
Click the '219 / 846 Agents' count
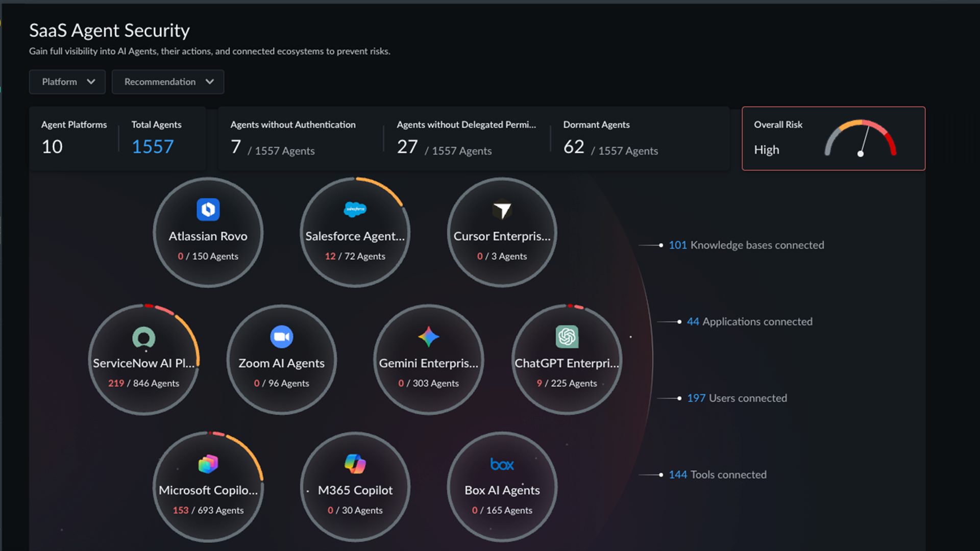click(144, 383)
